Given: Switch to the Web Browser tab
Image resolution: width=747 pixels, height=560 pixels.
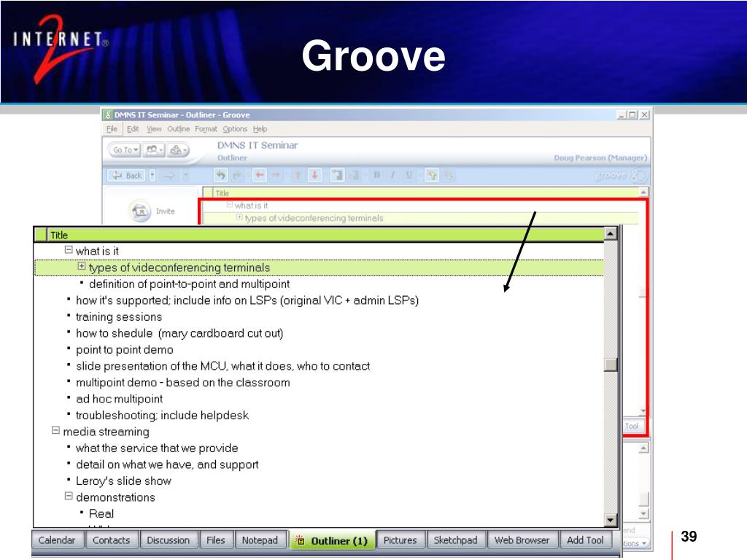Looking at the screenshot, I should 522,540.
